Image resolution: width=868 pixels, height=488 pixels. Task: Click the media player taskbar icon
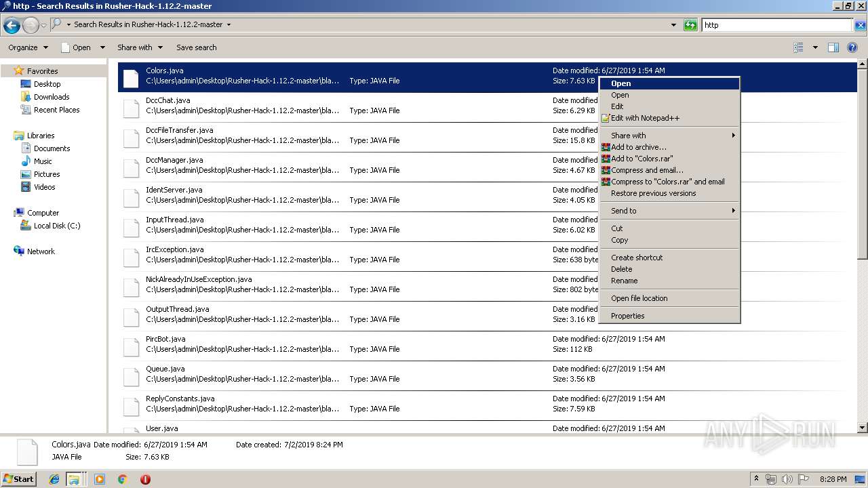(x=100, y=479)
